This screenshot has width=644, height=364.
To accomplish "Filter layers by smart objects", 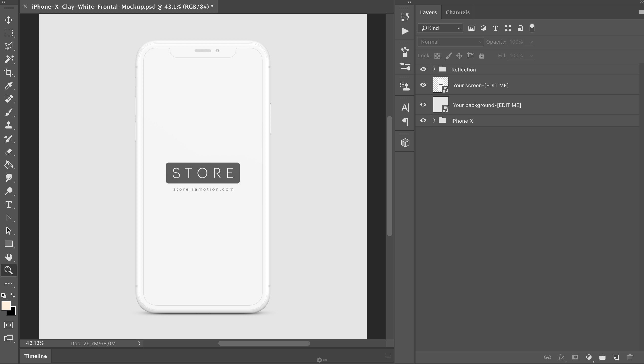I will pos(520,28).
